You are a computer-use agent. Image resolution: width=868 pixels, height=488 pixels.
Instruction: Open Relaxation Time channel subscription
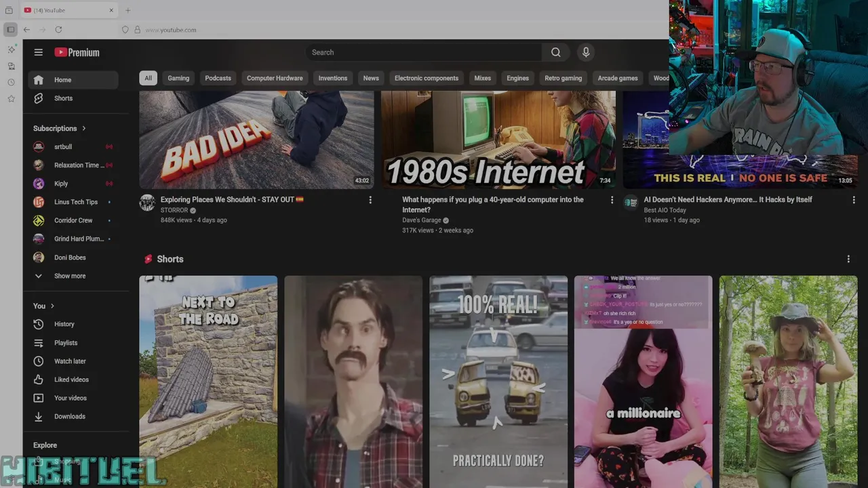pyautogui.click(x=73, y=165)
